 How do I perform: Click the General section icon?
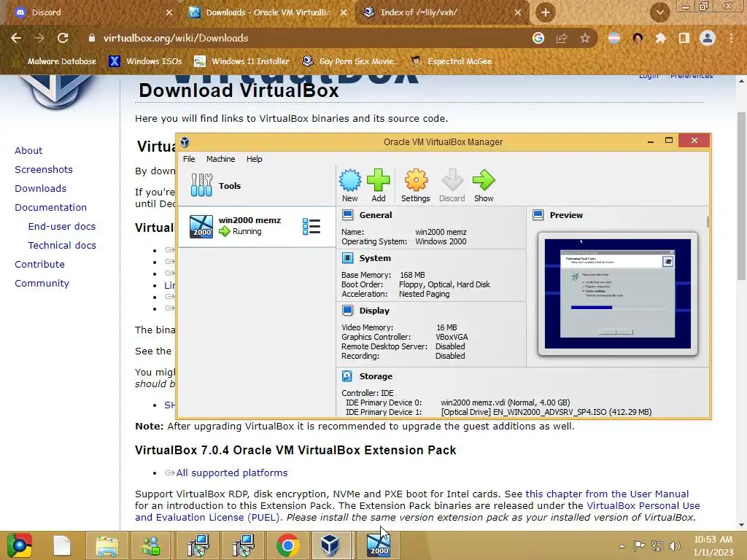coord(347,215)
